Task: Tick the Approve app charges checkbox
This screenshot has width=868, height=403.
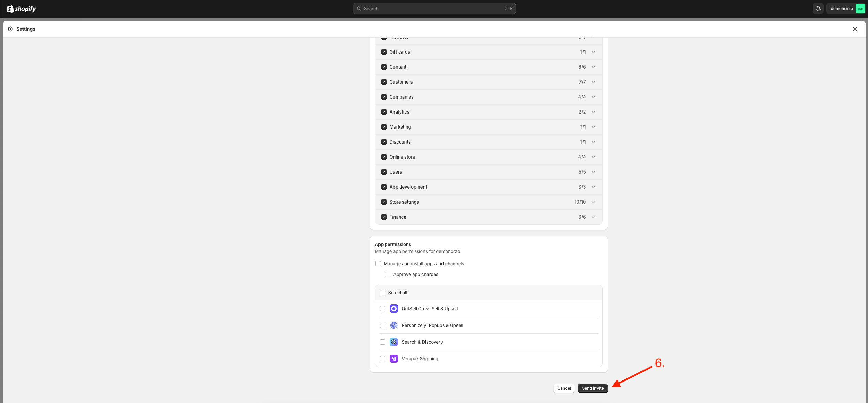Action: [387, 274]
